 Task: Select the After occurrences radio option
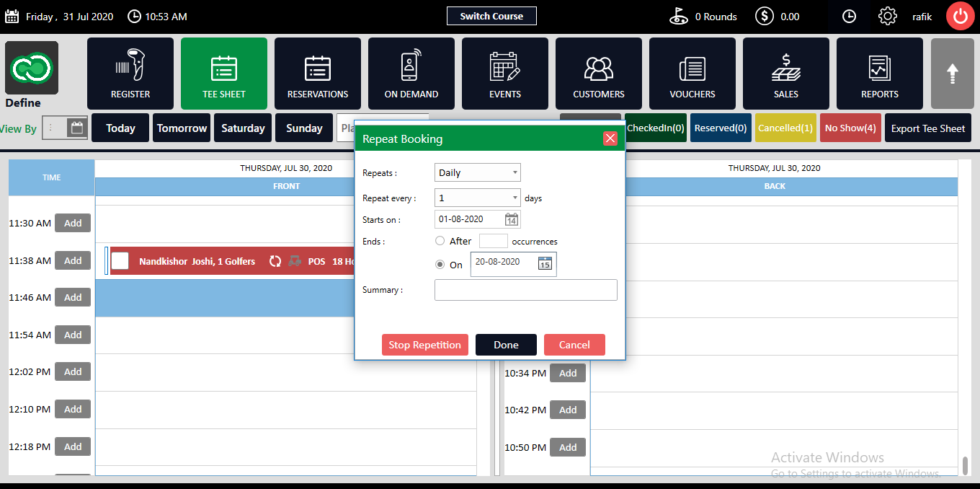pos(440,241)
